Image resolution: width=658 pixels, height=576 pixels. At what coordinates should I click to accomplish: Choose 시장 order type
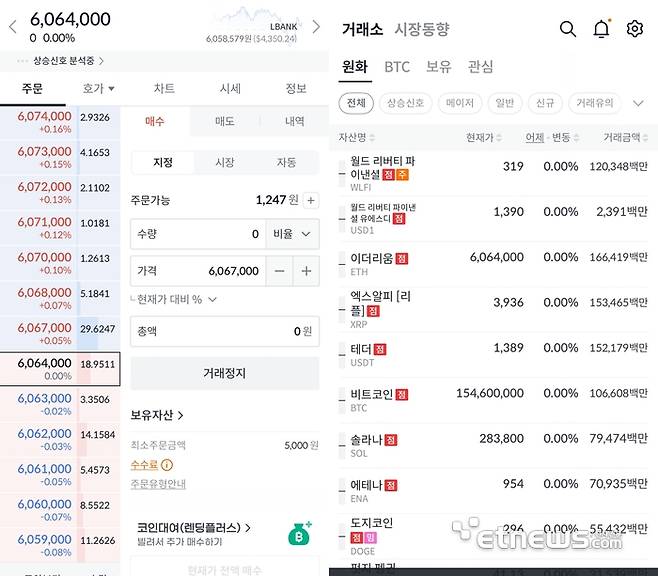(225, 162)
